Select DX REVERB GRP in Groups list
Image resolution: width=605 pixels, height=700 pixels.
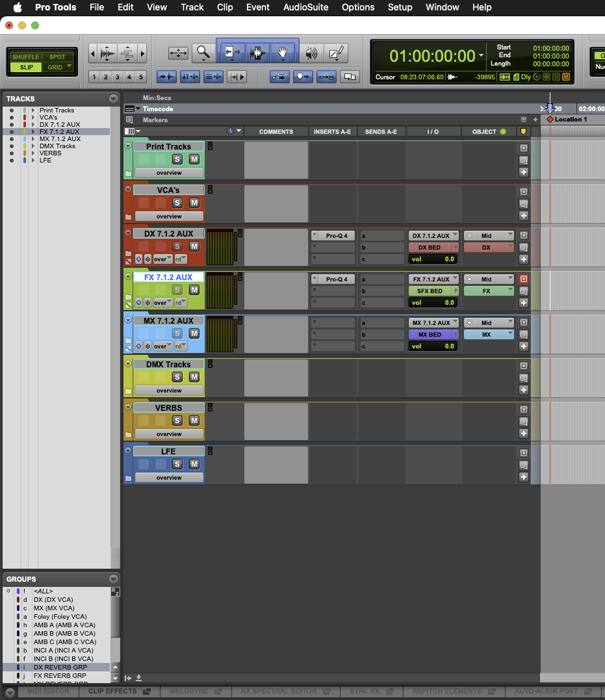click(60, 667)
